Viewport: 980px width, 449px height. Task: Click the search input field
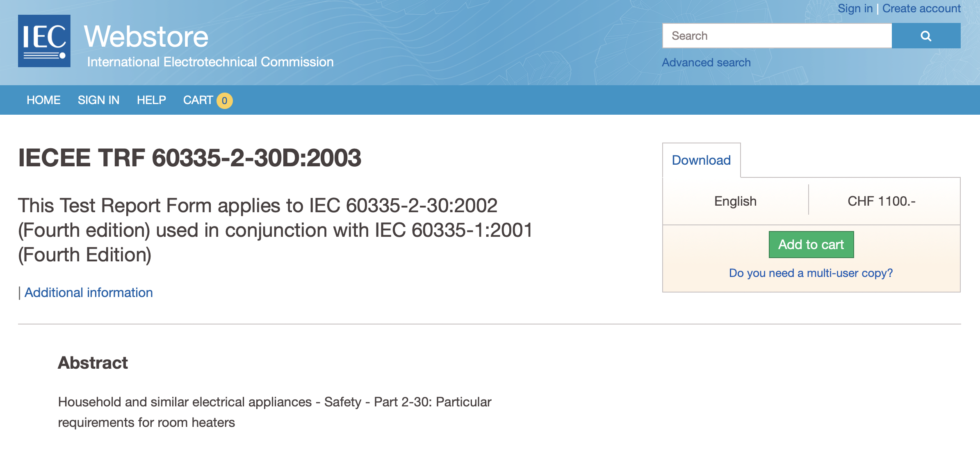pyautogui.click(x=777, y=36)
